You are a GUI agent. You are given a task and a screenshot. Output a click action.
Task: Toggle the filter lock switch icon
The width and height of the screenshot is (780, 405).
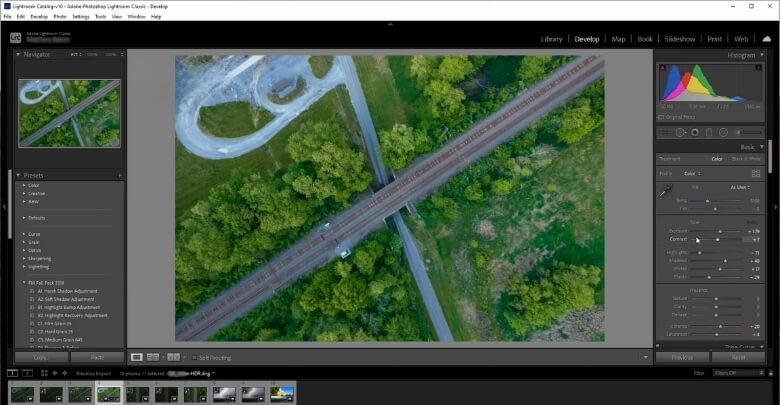pyautogui.click(x=771, y=373)
